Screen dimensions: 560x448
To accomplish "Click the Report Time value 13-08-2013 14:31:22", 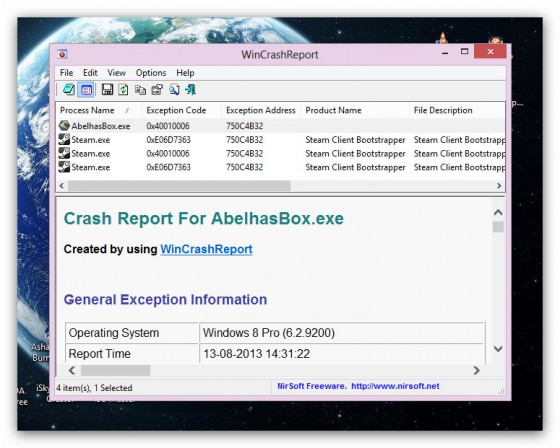I will pyautogui.click(x=342, y=353).
